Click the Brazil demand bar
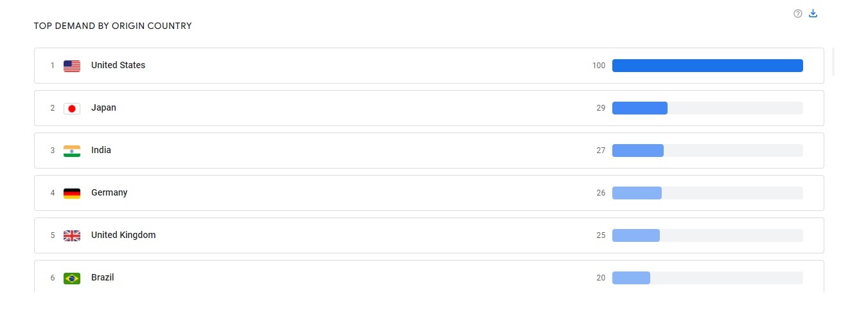This screenshot has width=868, height=321. pyautogui.click(x=631, y=278)
